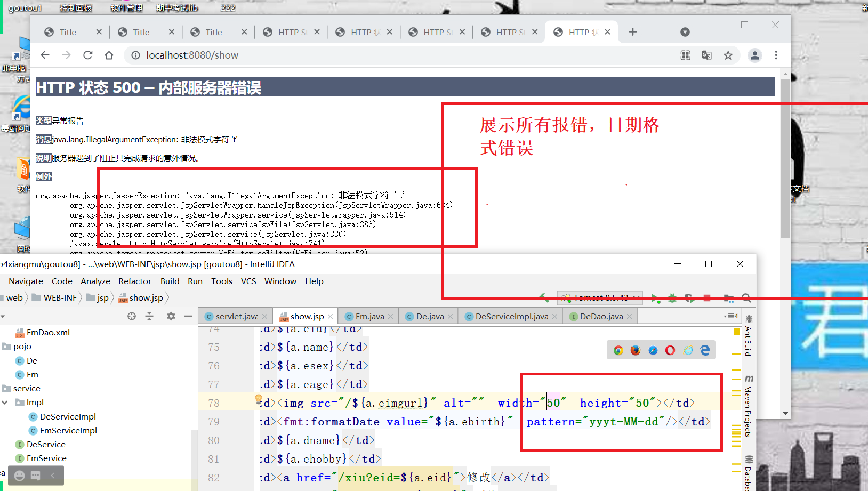Switch to De.java editor tab
The height and width of the screenshot is (491, 868).
(430, 316)
